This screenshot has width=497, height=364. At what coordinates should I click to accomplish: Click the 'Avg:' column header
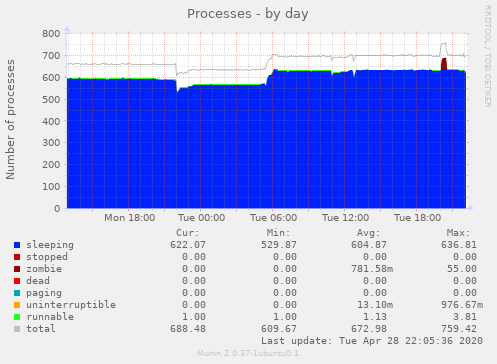coord(369,233)
